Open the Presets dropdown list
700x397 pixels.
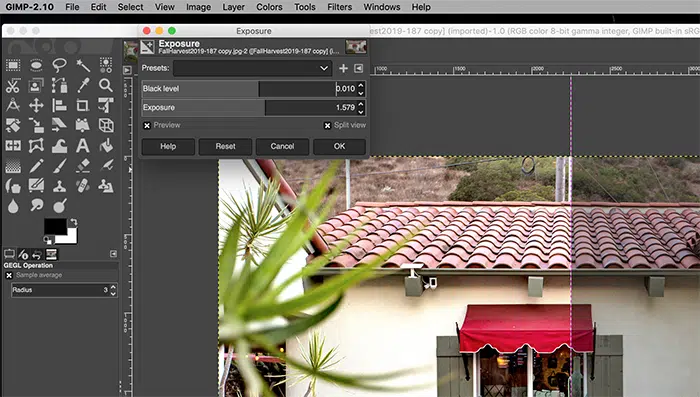pos(253,68)
